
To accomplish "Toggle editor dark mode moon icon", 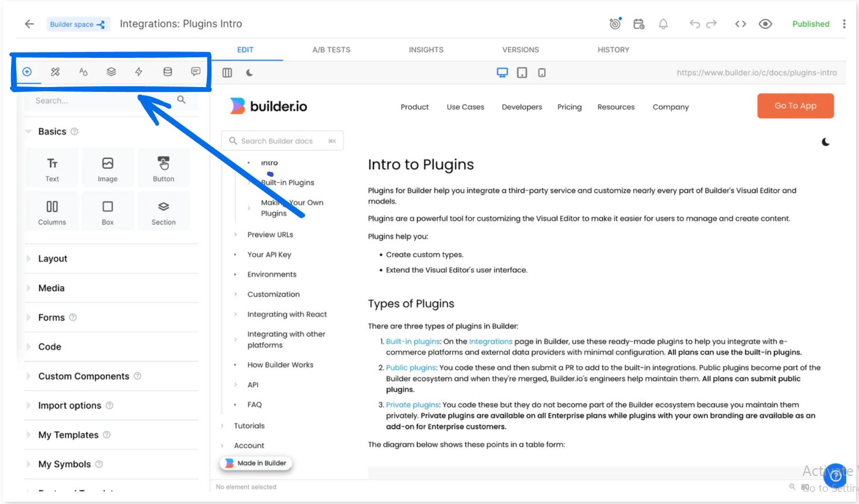I will [249, 73].
